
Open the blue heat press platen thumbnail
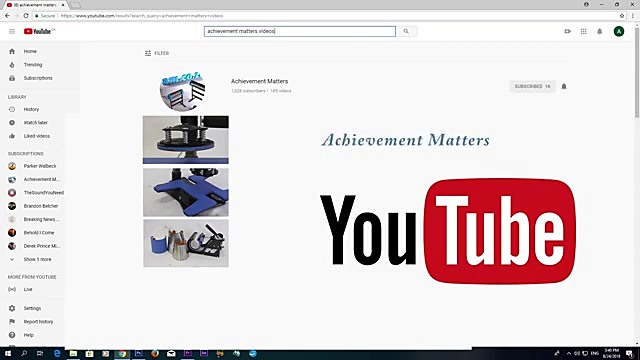pyautogui.click(x=186, y=192)
